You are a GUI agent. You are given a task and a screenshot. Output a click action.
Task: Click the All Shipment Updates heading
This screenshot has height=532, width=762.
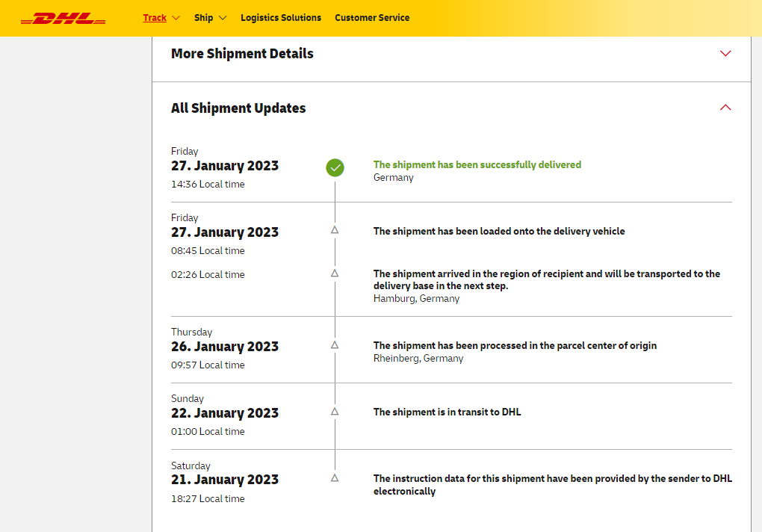238,108
